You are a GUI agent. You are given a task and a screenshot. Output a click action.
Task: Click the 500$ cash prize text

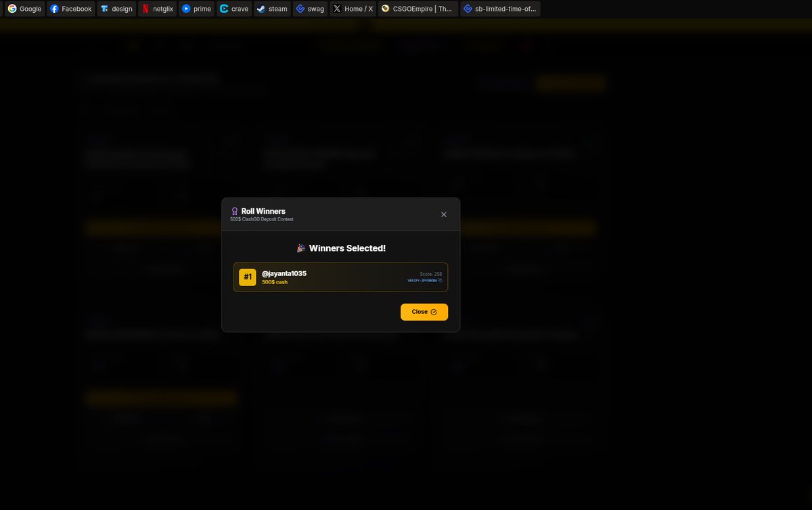pyautogui.click(x=275, y=282)
